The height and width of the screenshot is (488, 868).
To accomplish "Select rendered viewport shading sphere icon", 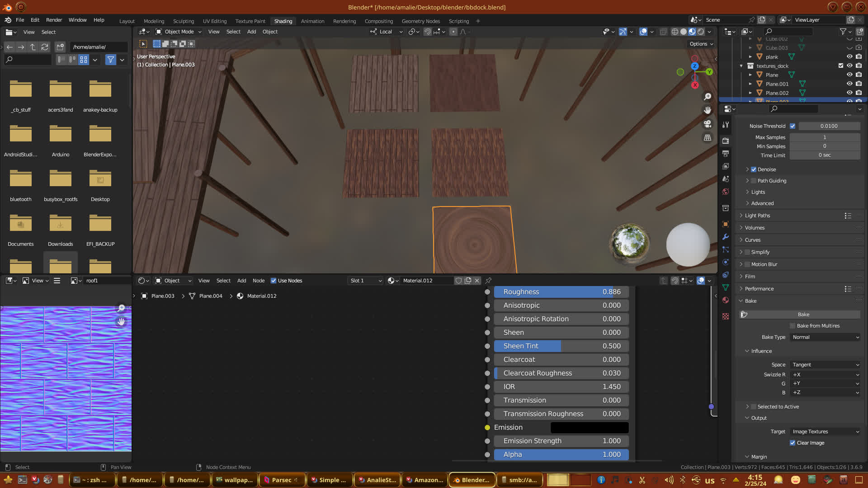I will [x=701, y=32].
